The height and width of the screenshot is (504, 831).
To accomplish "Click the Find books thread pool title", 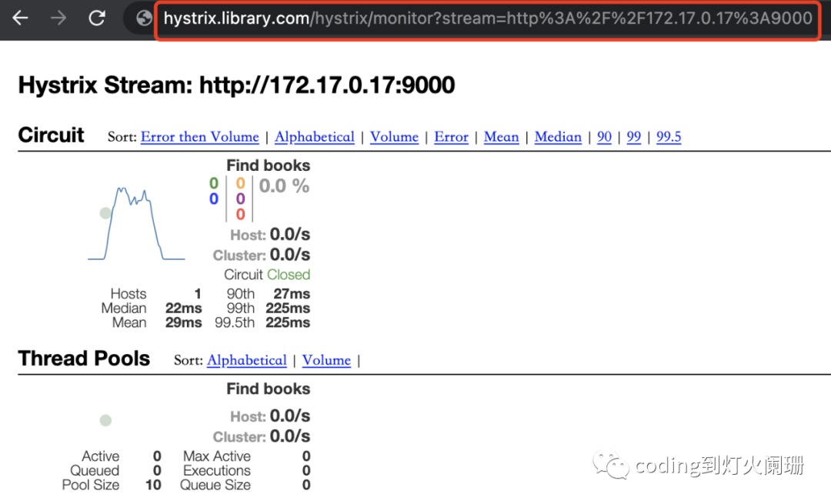I will (x=269, y=389).
